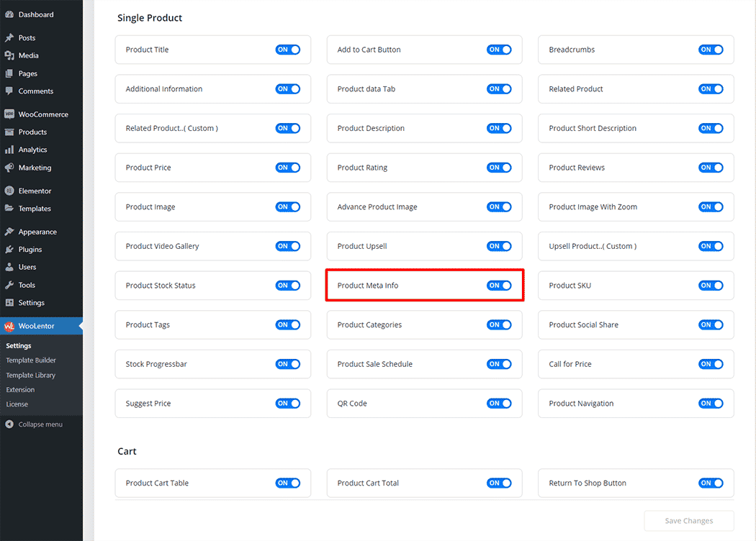Toggle off Product Meta Info switch
This screenshot has width=756, height=541.
[499, 286]
